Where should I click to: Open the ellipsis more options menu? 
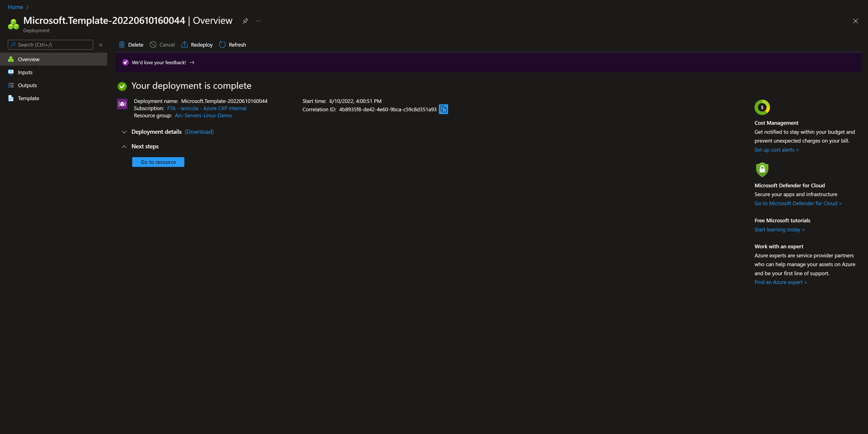(x=258, y=21)
